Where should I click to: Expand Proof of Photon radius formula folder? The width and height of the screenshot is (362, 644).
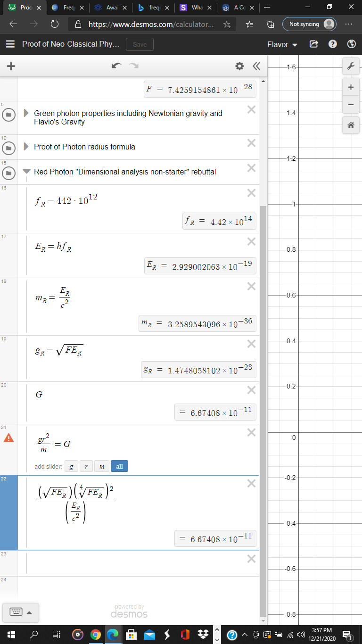click(x=26, y=147)
